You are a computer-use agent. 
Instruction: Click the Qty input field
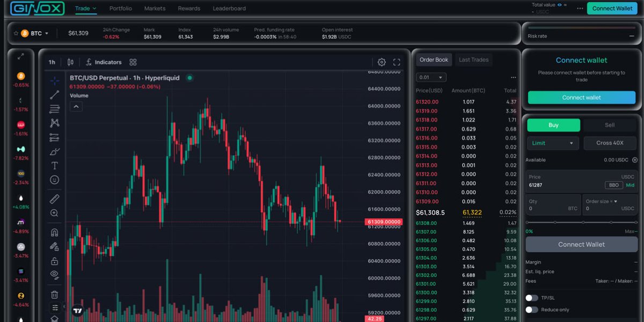(553, 205)
